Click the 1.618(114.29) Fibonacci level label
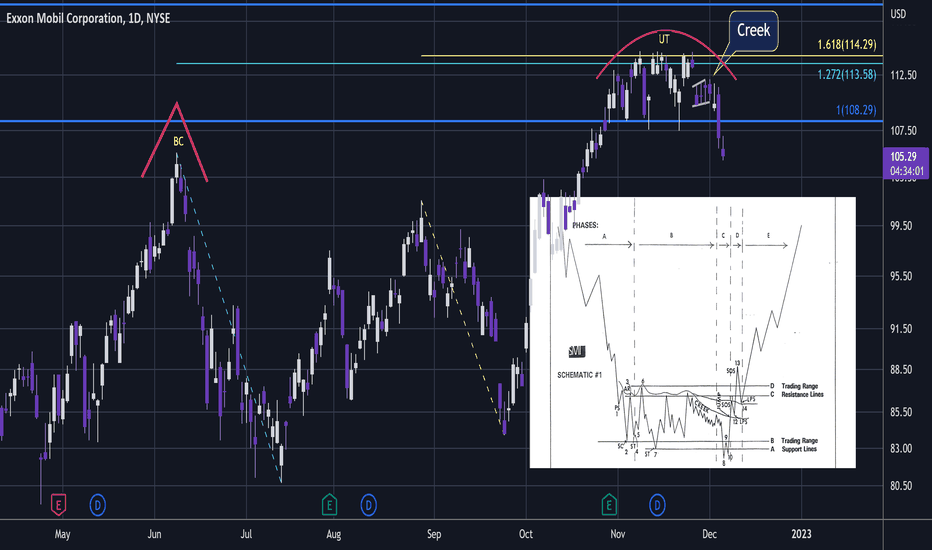The image size is (932, 550). (846, 45)
